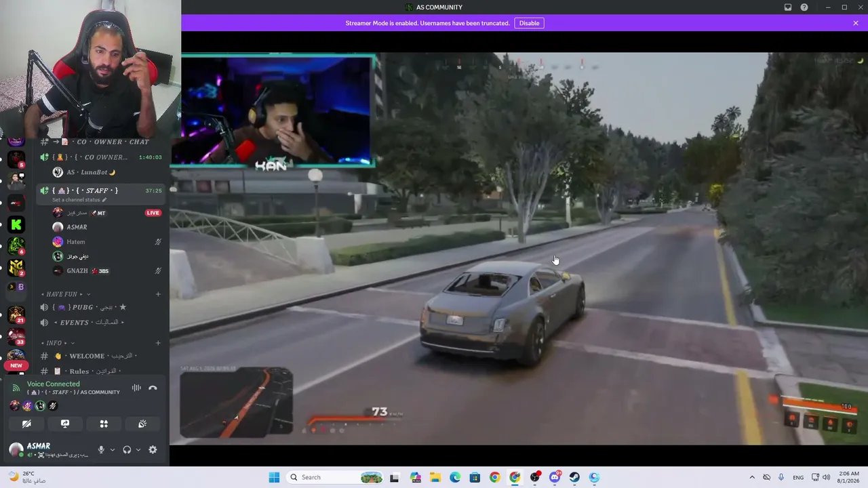Disable Streamer Mode from the banner
Image resolution: width=868 pixels, height=488 pixels.
coord(529,23)
